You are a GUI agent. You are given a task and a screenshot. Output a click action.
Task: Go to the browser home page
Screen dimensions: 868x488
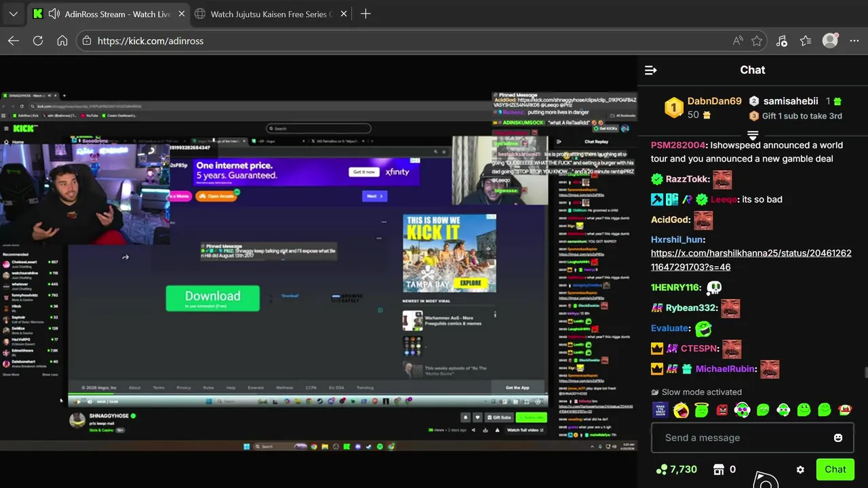click(62, 41)
